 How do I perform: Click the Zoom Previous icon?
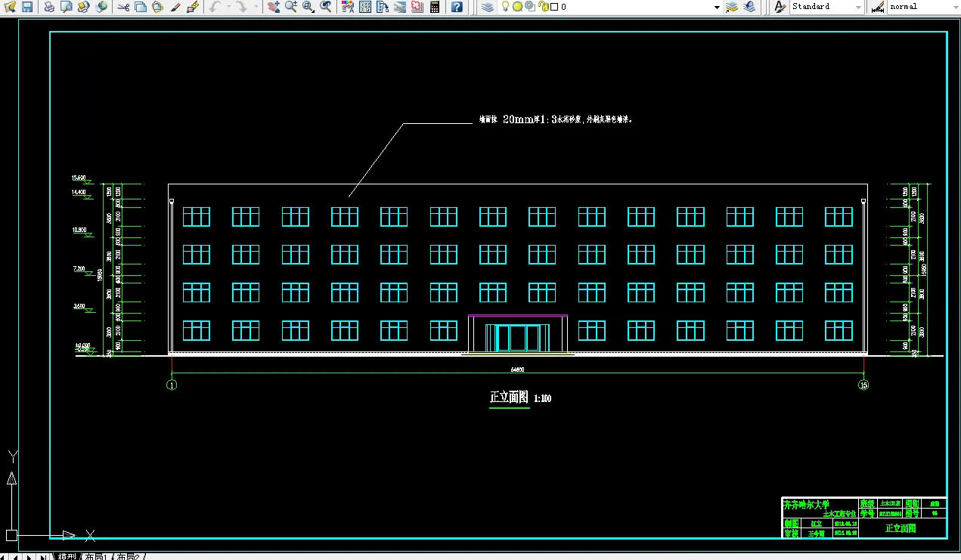(326, 7)
